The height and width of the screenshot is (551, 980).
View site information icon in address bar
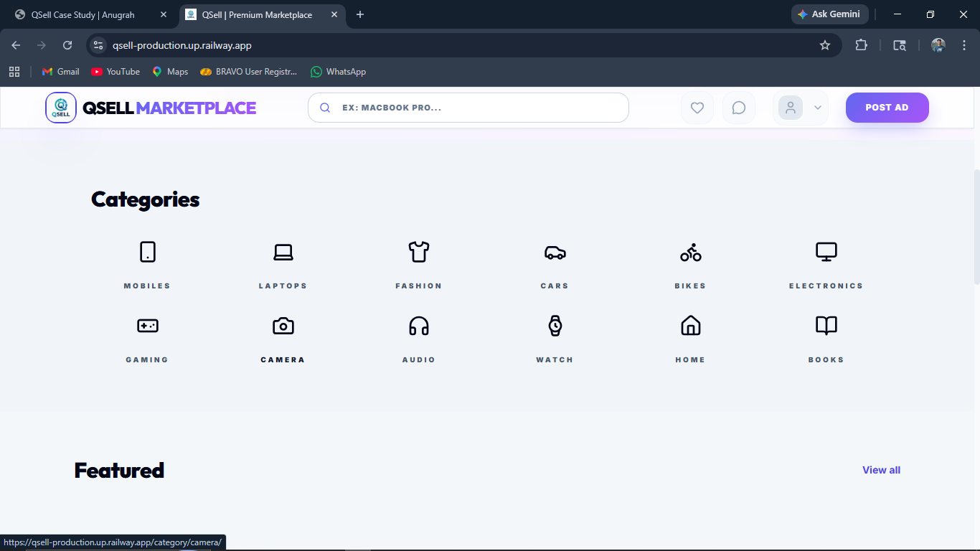pos(98,45)
